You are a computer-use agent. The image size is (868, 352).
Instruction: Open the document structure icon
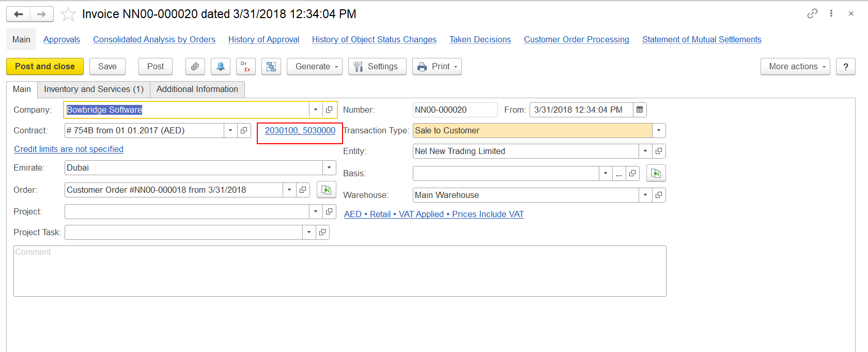click(271, 67)
